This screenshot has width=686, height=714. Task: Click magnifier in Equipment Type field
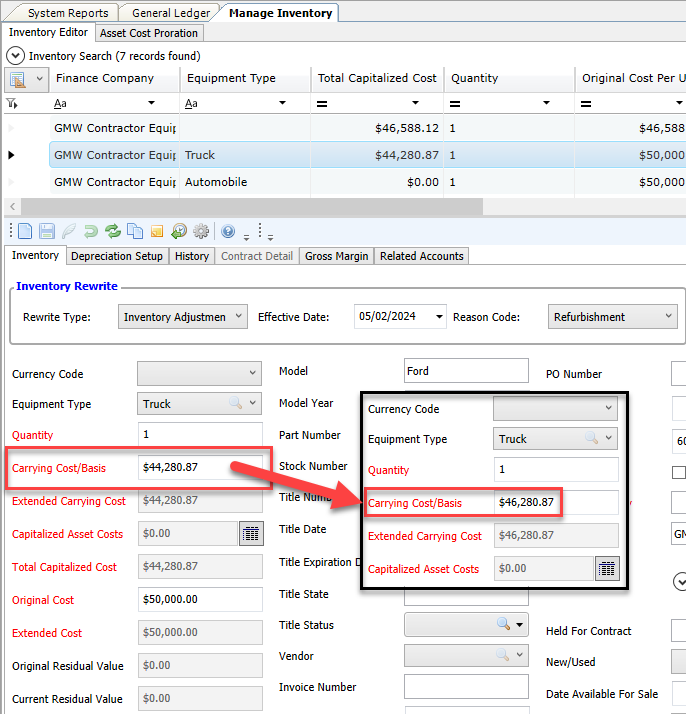coord(235,403)
